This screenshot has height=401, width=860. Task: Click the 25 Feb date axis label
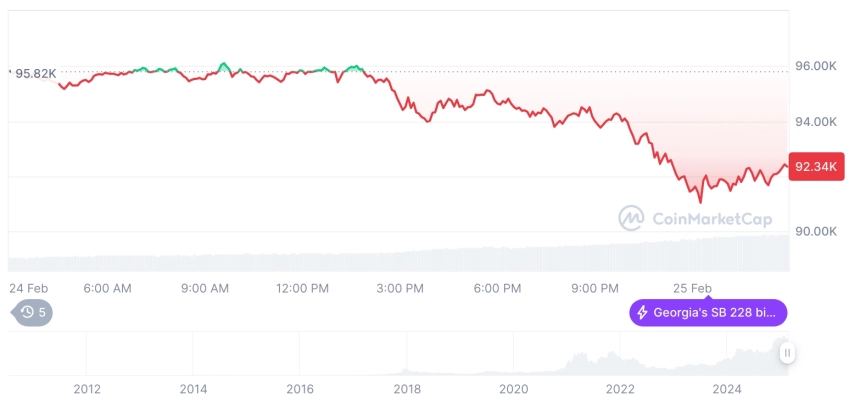(x=692, y=288)
